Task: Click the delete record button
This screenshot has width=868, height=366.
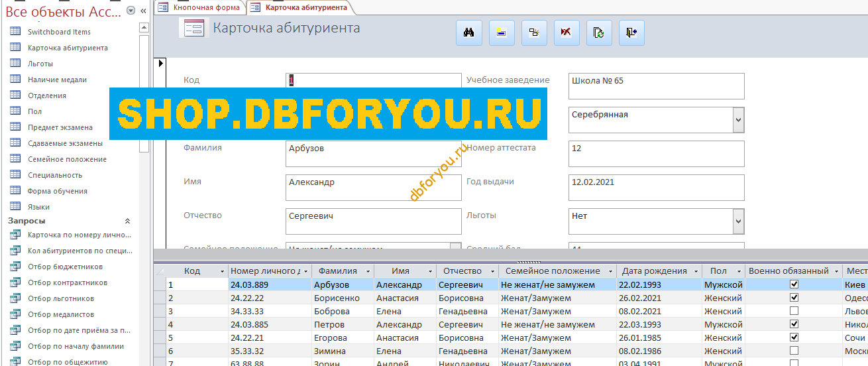Action: 567,32
